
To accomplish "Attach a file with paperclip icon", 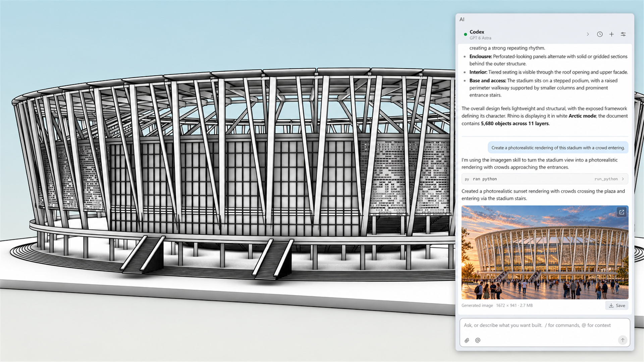I will [x=467, y=340].
